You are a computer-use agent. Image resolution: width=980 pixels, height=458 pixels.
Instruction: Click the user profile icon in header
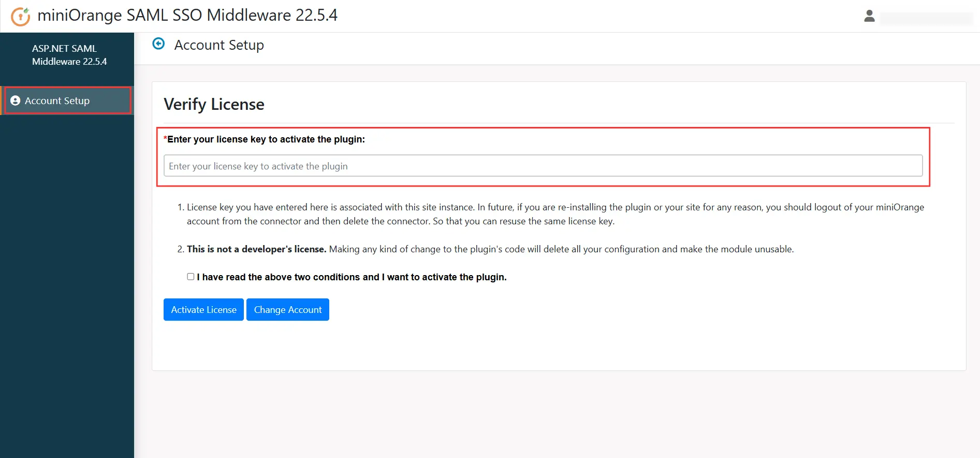pos(869,17)
